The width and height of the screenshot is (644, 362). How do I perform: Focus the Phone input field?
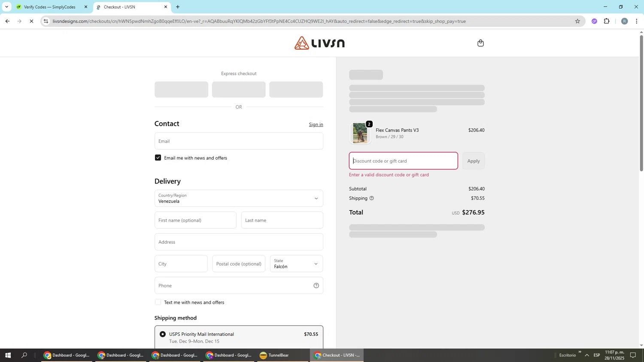click(239, 286)
